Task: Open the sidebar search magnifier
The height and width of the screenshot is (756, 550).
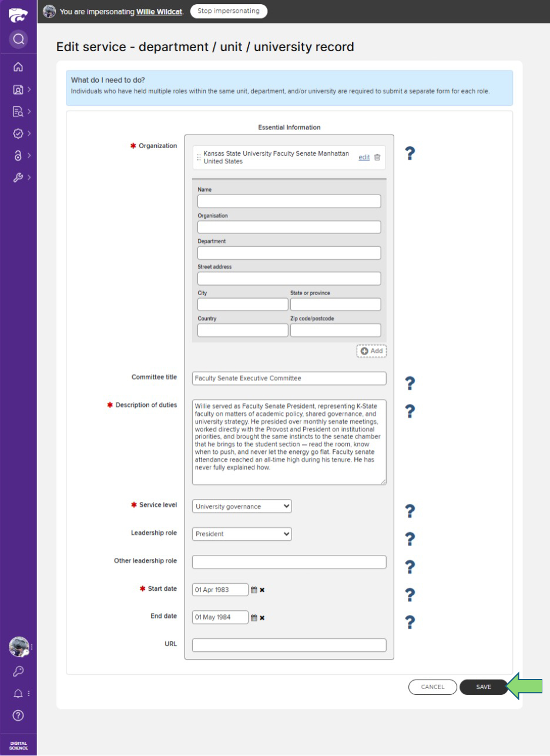Action: point(18,39)
